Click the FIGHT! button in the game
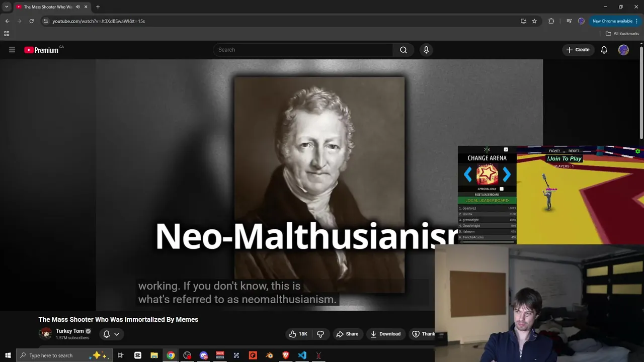 coord(554,151)
